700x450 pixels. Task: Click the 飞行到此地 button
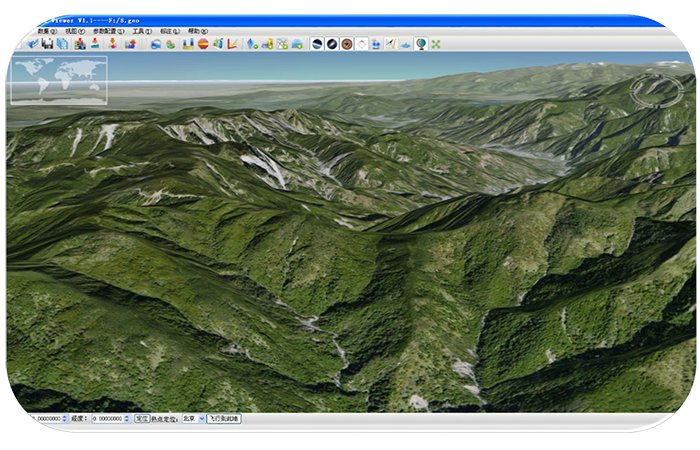coord(224,419)
